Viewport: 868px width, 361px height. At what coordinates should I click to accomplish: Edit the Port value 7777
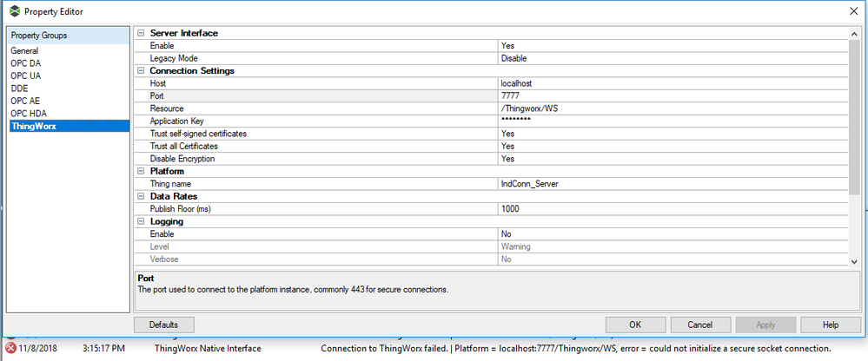tap(673, 96)
